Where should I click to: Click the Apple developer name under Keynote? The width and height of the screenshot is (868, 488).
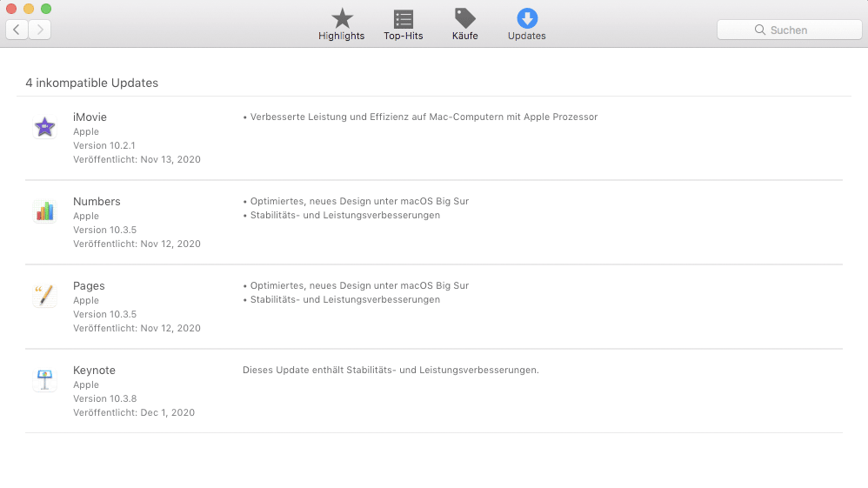click(x=86, y=384)
